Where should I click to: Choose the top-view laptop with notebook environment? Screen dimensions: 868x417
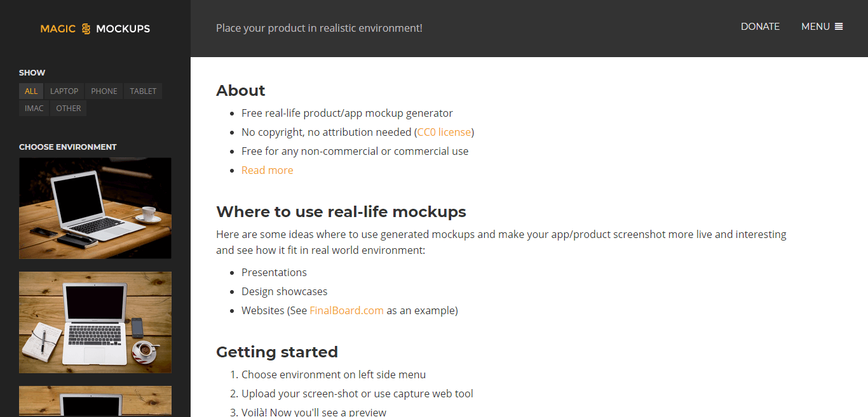pos(95,322)
